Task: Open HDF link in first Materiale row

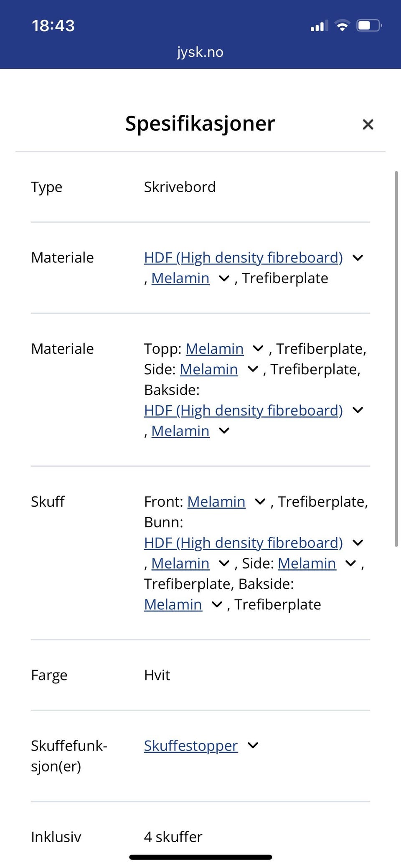Action: (x=243, y=258)
